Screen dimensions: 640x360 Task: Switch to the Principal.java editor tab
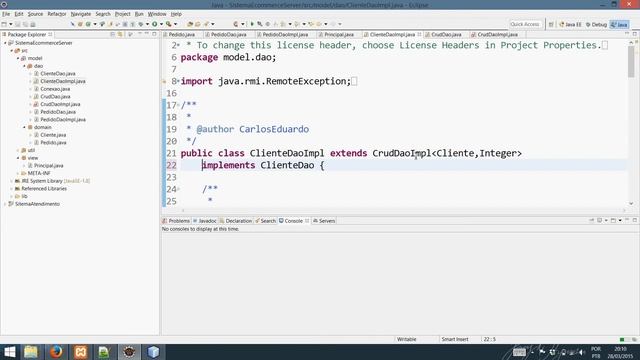click(338, 35)
